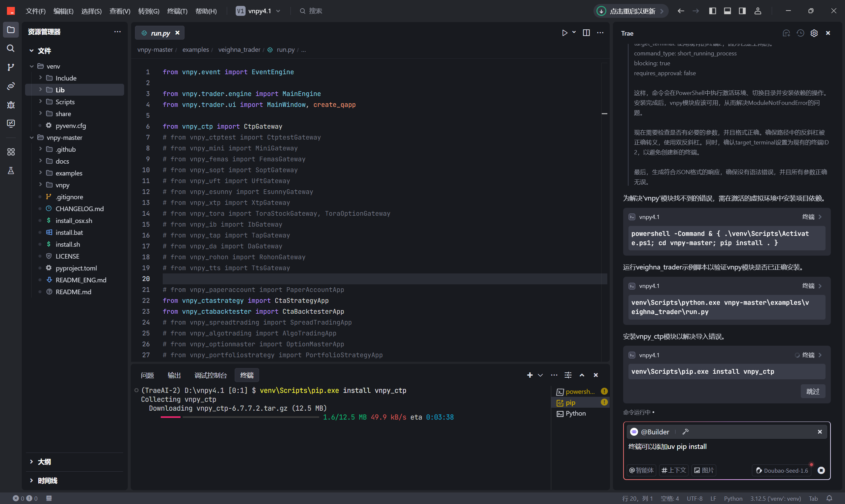Open the Testing flask sidebar icon
The height and width of the screenshot is (504, 845).
click(11, 171)
